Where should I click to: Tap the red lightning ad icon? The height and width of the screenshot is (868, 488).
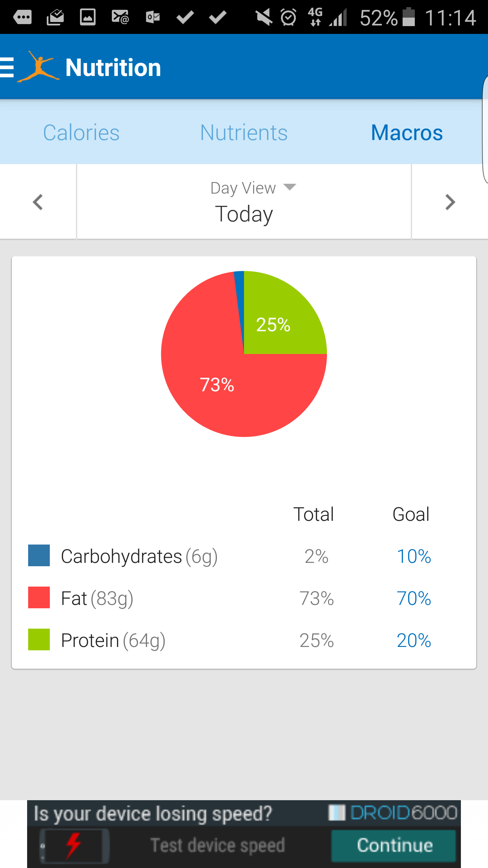coord(74,845)
